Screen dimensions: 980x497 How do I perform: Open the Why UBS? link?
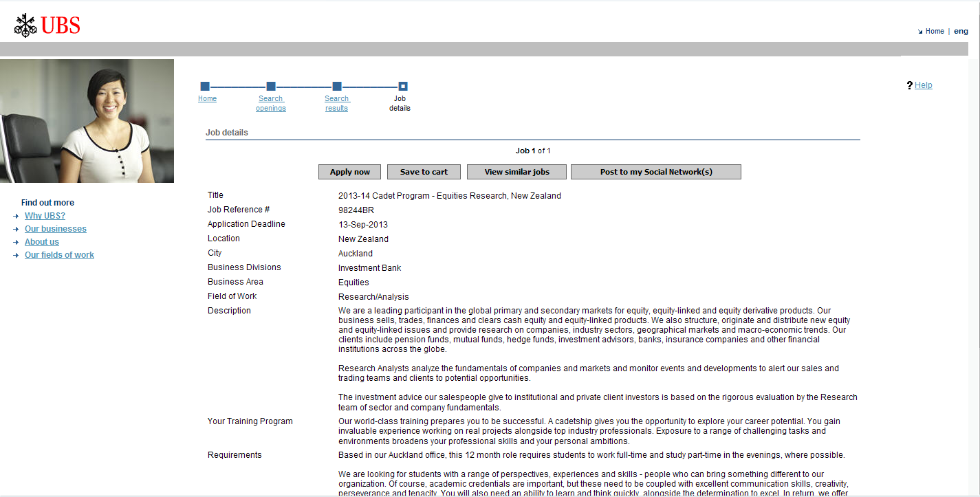click(x=45, y=216)
